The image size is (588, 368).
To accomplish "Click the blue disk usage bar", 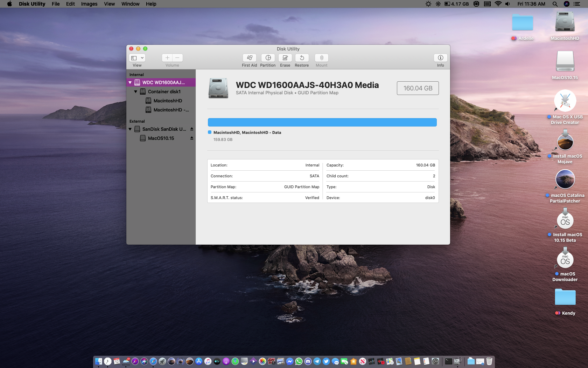I will click(x=322, y=122).
